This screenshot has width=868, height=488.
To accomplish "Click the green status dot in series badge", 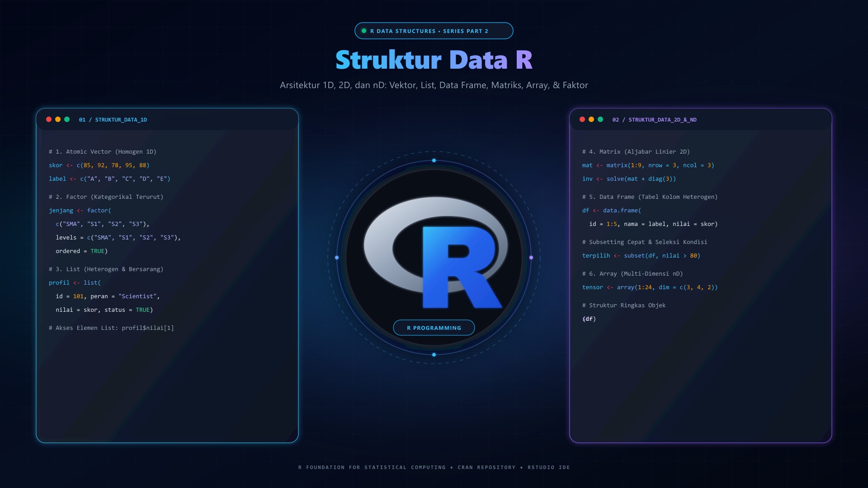I will click(x=364, y=31).
